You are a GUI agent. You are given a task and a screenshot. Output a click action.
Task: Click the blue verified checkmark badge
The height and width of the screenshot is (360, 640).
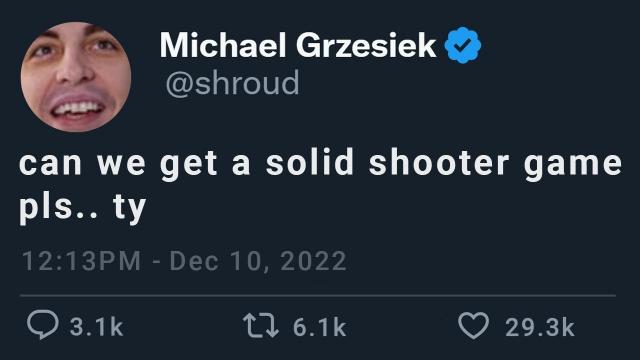tap(462, 45)
